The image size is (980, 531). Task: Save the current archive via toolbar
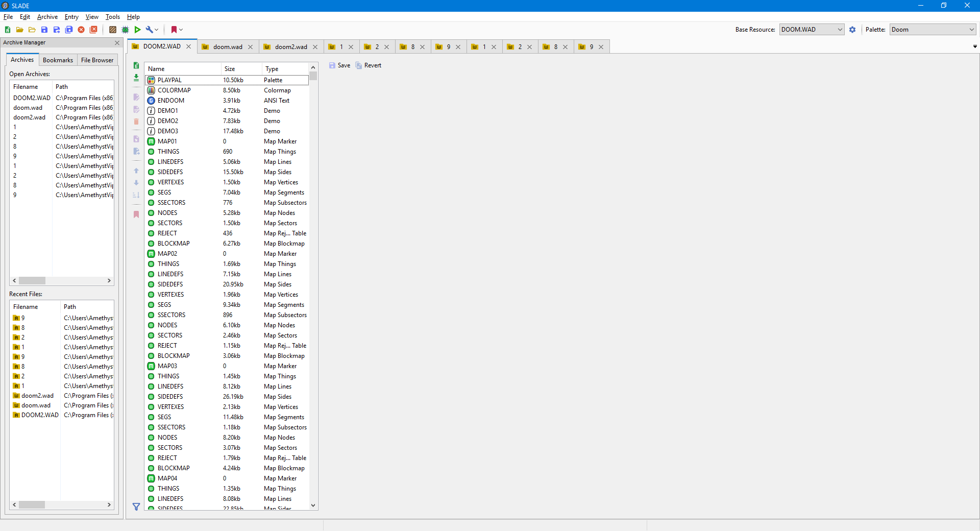pos(44,30)
